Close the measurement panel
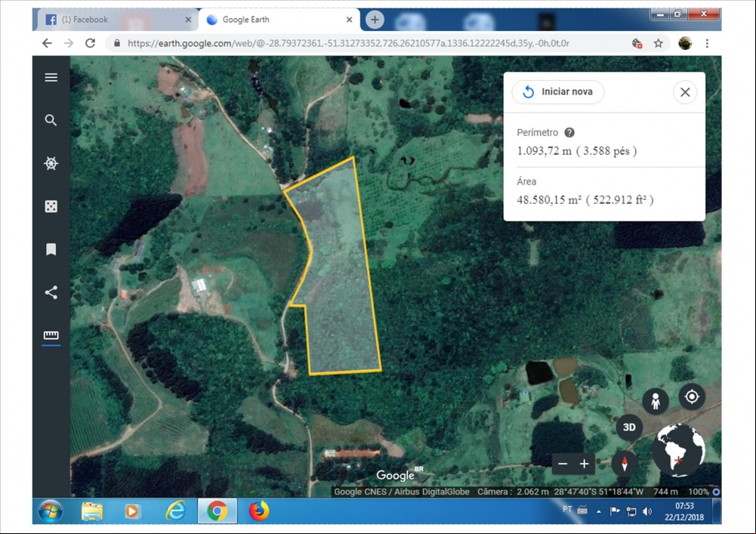This screenshot has width=756, height=534. coord(685,92)
